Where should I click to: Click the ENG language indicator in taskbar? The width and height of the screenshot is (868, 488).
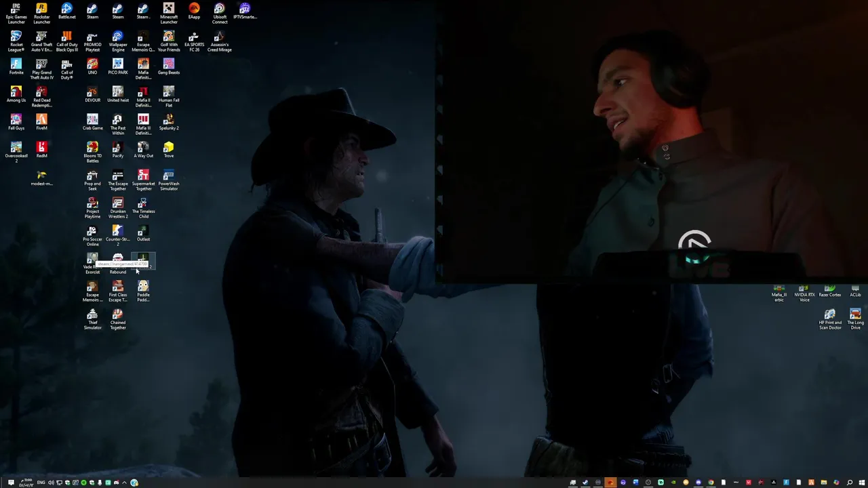(41, 483)
